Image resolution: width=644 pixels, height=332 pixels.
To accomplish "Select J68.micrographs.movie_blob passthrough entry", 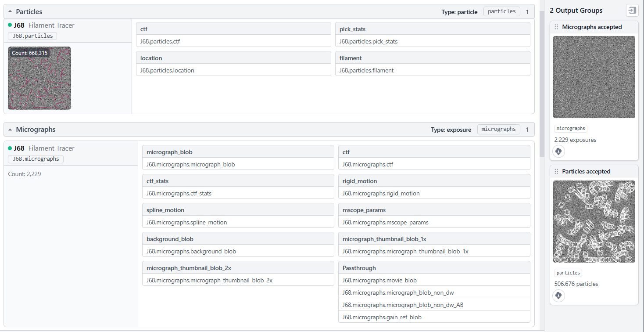I will [x=433, y=280].
